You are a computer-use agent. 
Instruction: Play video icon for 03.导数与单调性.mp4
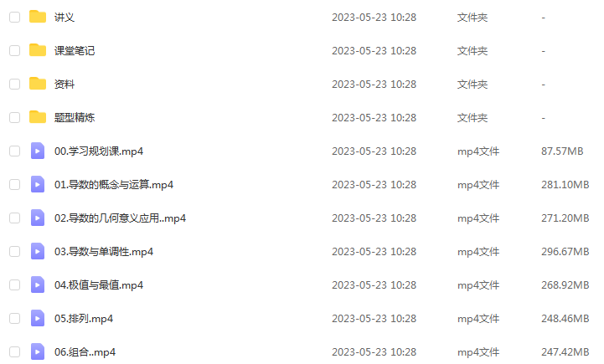(38, 251)
